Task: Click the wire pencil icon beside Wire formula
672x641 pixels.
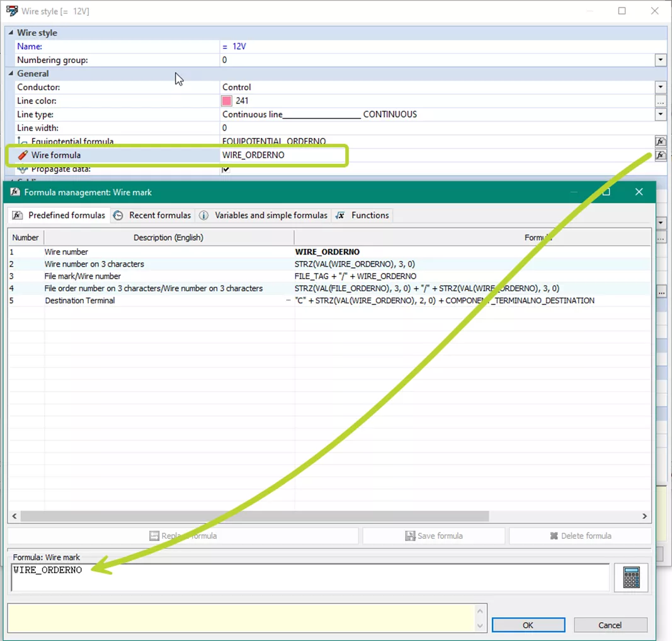Action: click(x=23, y=155)
